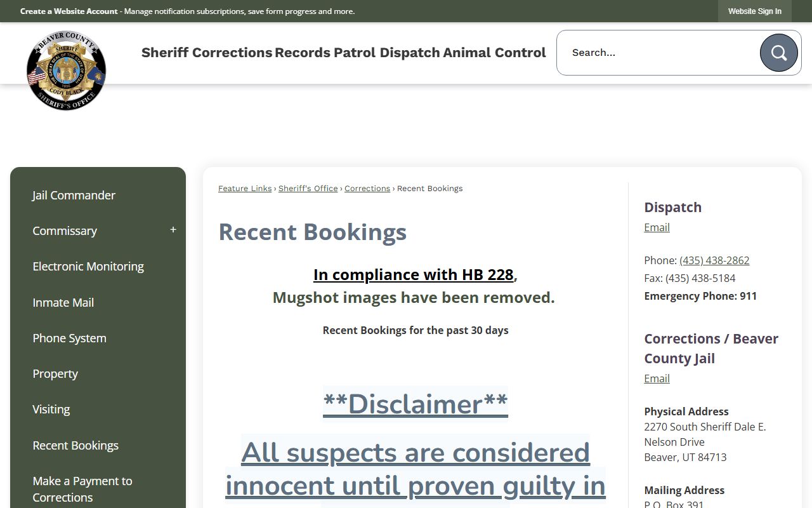Select Property in the sidebar

coord(55,373)
